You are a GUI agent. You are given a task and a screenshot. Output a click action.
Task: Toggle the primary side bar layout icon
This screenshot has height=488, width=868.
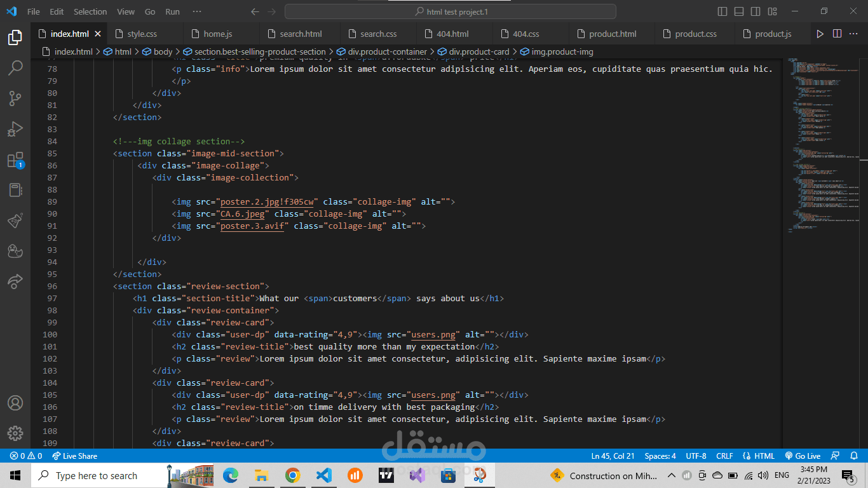pos(722,11)
